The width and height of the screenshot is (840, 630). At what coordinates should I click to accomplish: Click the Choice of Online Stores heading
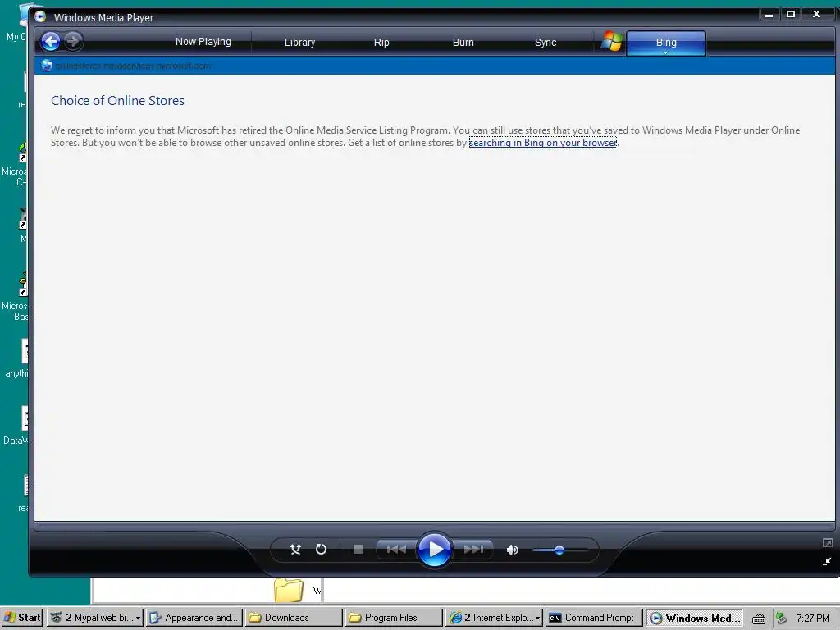click(117, 101)
